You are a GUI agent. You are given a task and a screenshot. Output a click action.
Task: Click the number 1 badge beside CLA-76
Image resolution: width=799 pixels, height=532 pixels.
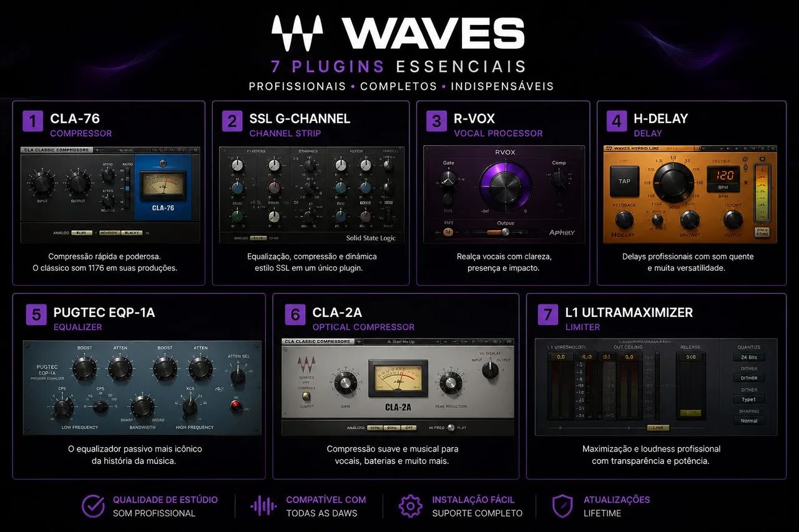pyautogui.click(x=32, y=121)
